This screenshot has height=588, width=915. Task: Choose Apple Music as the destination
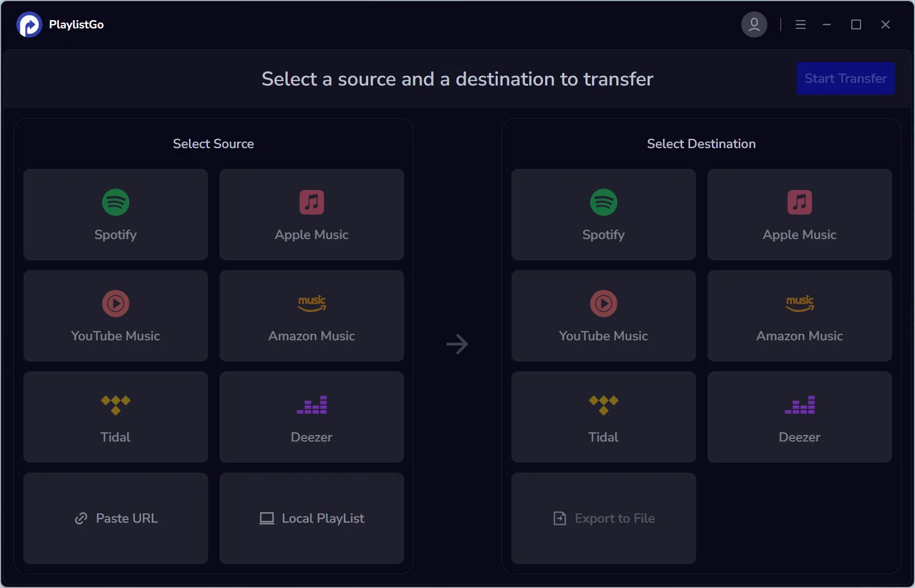tap(799, 215)
